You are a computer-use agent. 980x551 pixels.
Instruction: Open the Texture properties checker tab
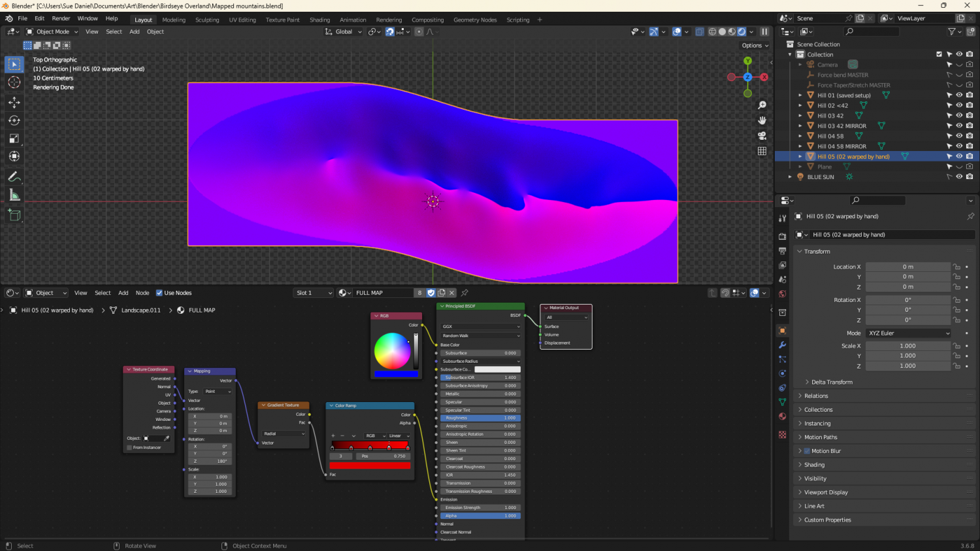(783, 435)
